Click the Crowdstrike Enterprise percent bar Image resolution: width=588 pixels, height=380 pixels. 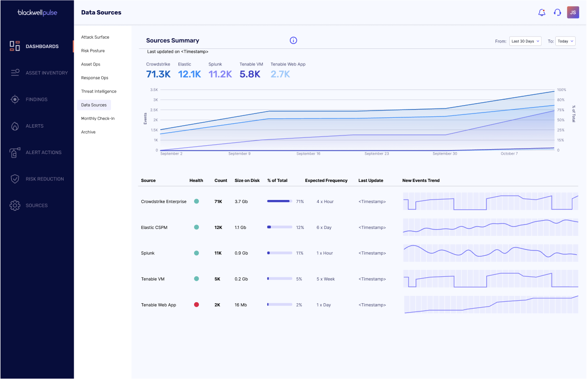pyautogui.click(x=280, y=201)
